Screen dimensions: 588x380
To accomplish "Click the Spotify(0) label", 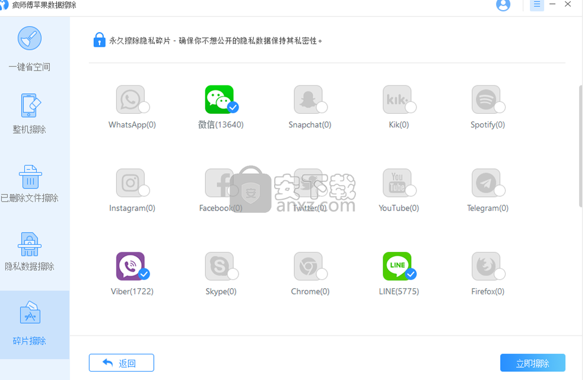I will tap(488, 125).
